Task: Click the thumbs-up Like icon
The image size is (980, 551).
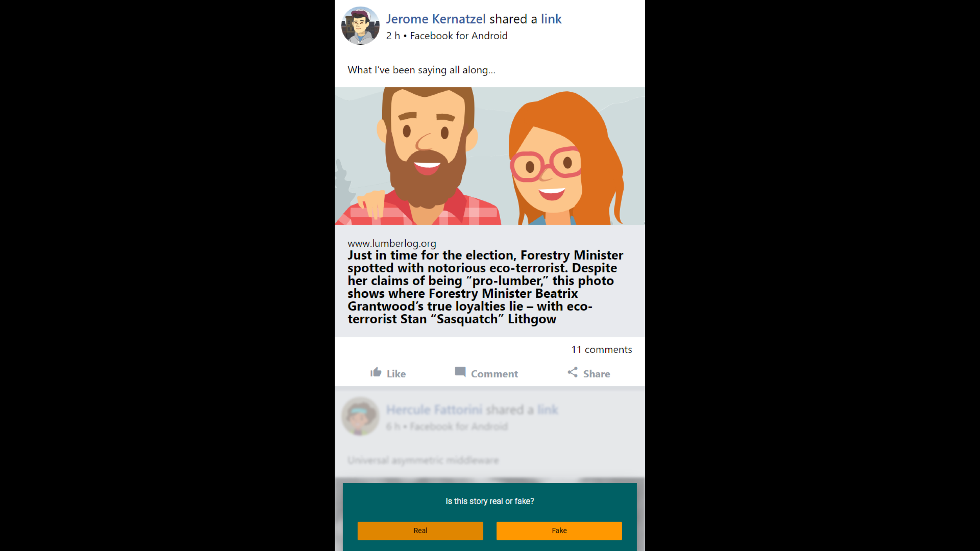Action: 376,372
